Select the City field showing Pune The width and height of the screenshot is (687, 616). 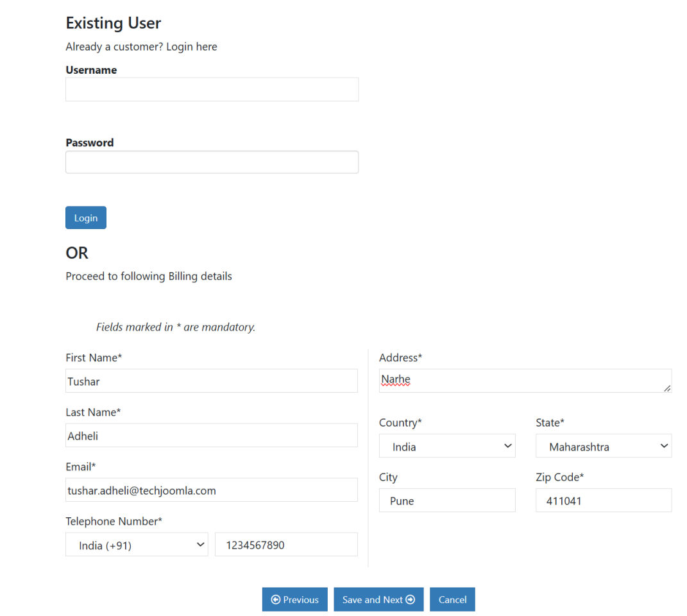(x=447, y=501)
